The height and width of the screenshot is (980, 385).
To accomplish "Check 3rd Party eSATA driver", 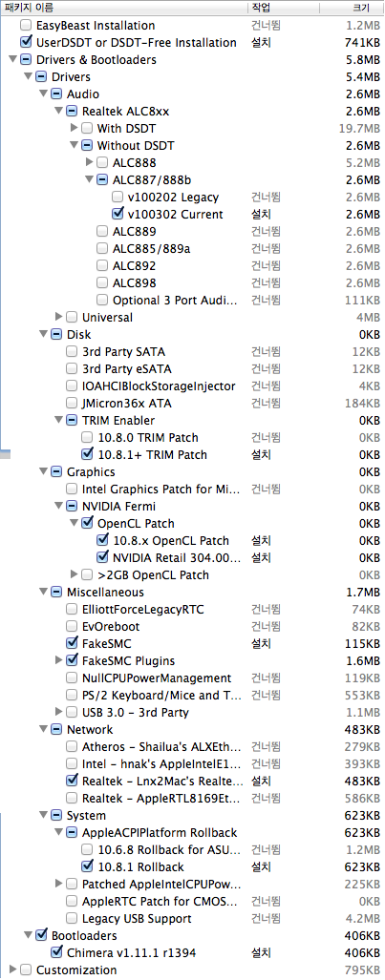I will [x=72, y=368].
